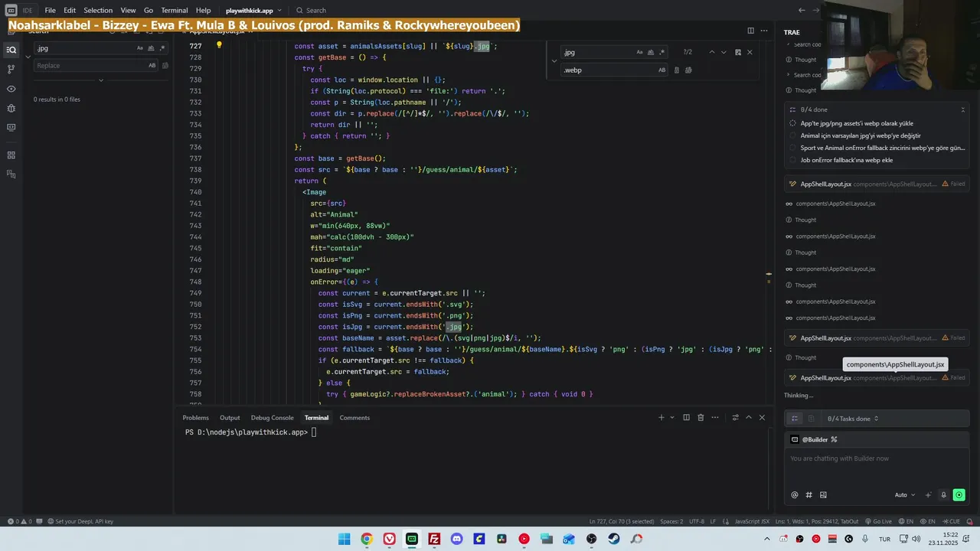Replace next match with .webp
Screen dimensions: 980x551
(x=676, y=70)
